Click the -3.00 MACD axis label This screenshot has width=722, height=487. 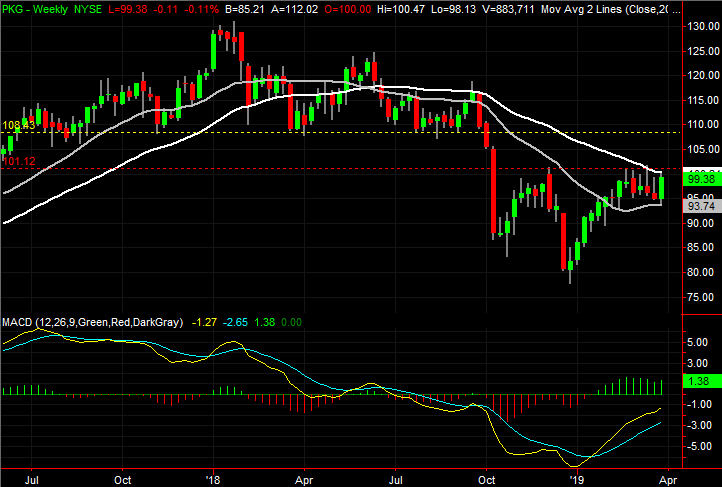pos(697,425)
